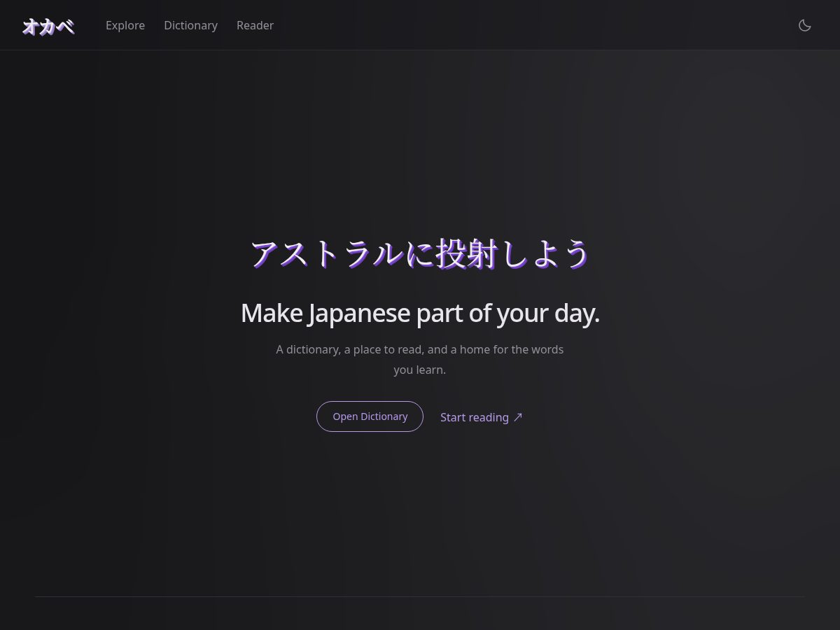Click the heading Make Japanese part of your day
Viewport: 840px width, 630px height.
[420, 313]
